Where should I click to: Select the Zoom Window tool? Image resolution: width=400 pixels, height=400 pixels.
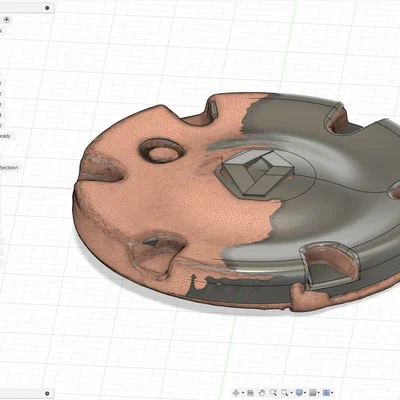point(285,393)
